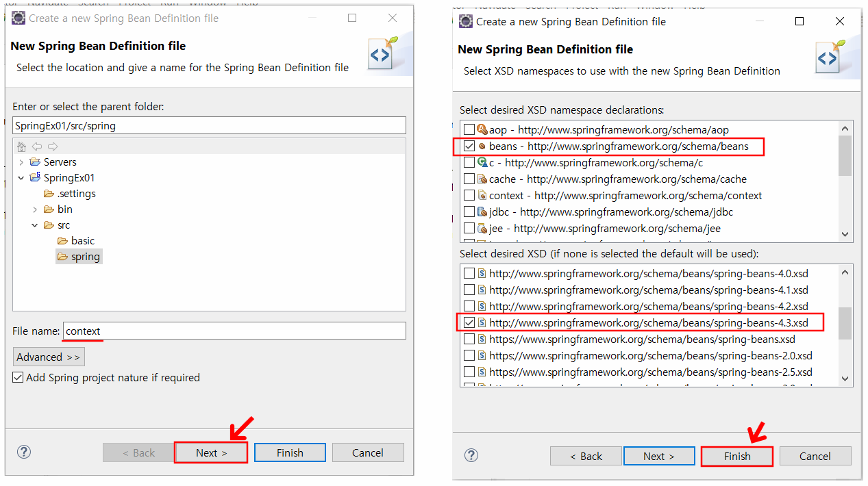Enable the context namespace checkbox
This screenshot has height=486, width=868.
[x=469, y=196]
